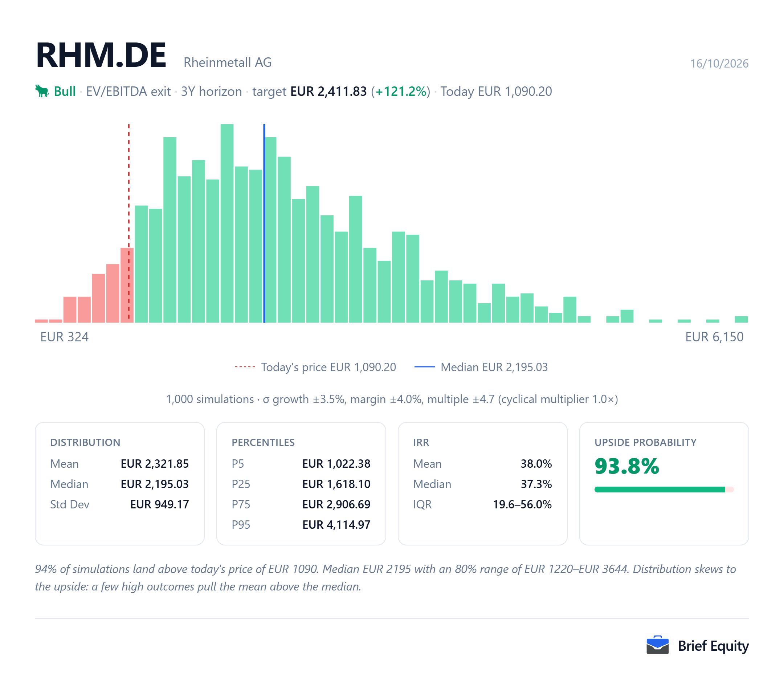Click the EUR 6,150 axis label

click(x=714, y=337)
